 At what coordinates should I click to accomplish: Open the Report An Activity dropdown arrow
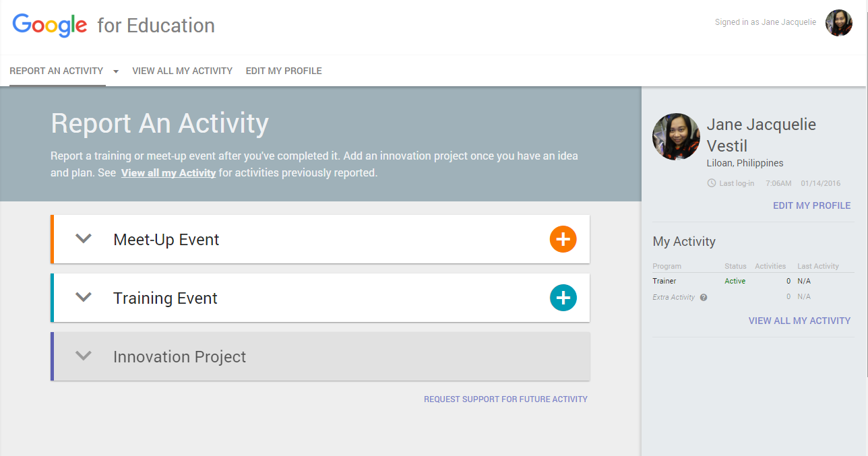click(x=116, y=71)
